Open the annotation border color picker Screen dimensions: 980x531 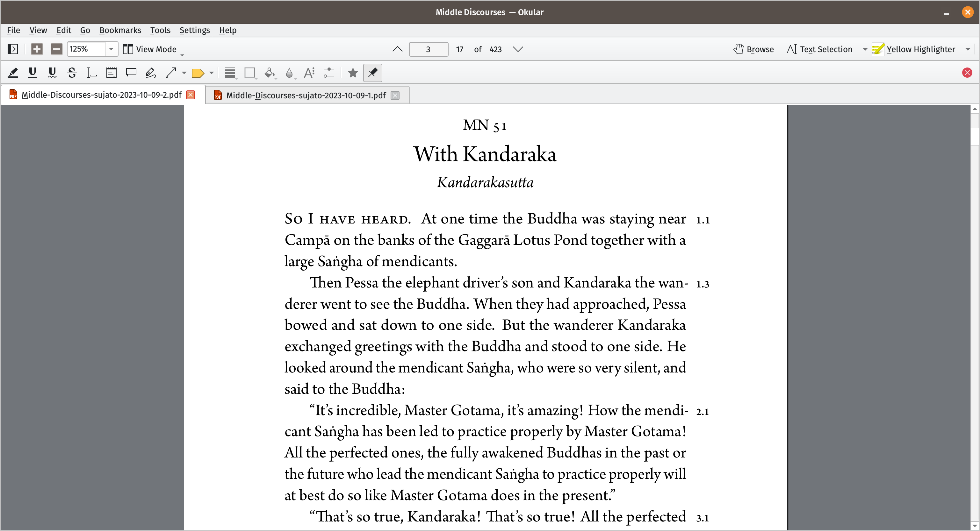click(250, 73)
